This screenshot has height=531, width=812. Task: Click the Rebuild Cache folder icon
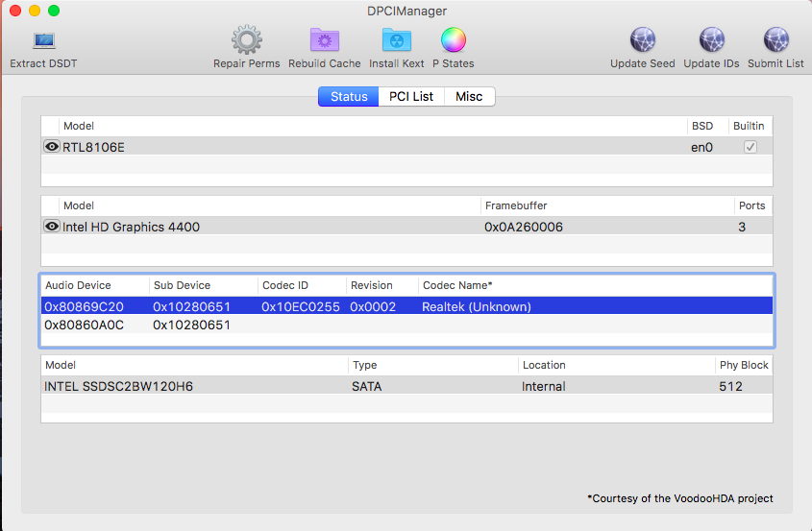(x=324, y=40)
